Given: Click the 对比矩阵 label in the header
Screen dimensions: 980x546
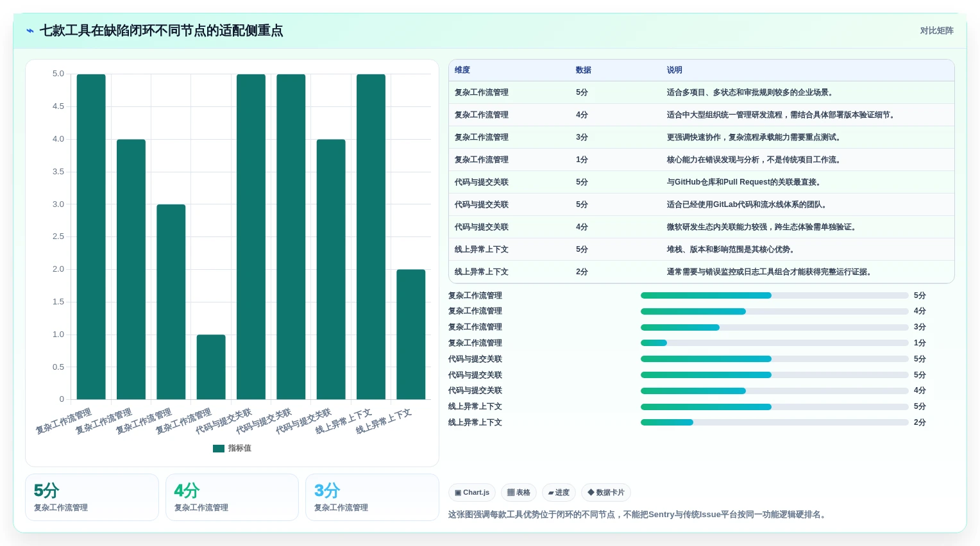Looking at the screenshot, I should click(936, 31).
